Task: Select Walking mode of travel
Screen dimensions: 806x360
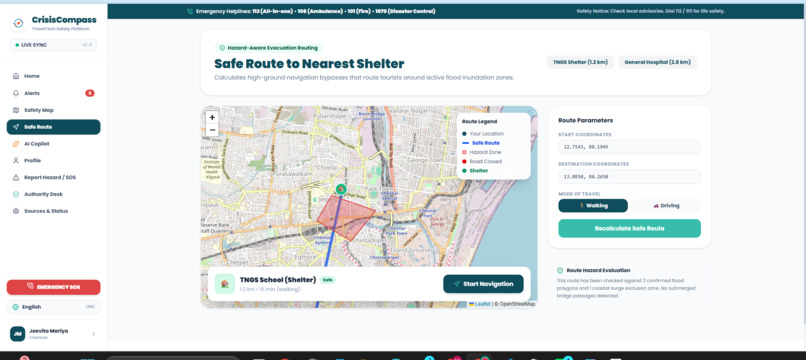Action: [593, 206]
